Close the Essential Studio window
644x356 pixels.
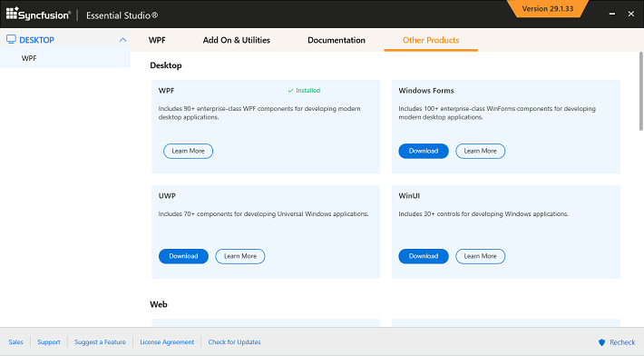pyautogui.click(x=631, y=14)
